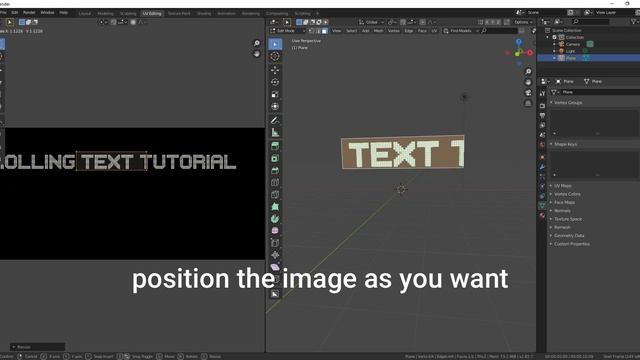Select the Knife tool
This screenshot has width=640, height=360.
click(275, 195)
